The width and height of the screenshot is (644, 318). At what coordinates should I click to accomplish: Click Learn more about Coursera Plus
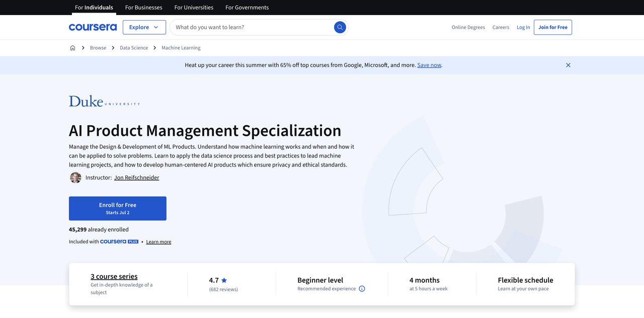coord(158,242)
